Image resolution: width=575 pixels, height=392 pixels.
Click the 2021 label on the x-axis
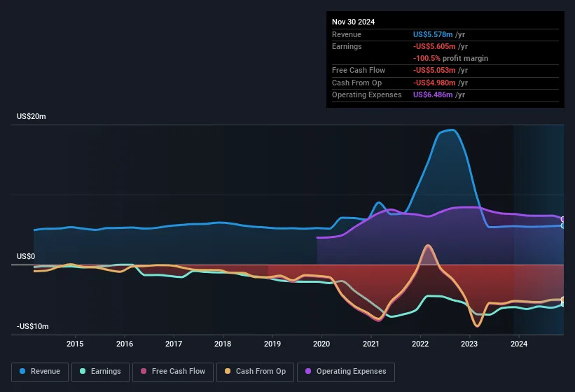click(371, 344)
